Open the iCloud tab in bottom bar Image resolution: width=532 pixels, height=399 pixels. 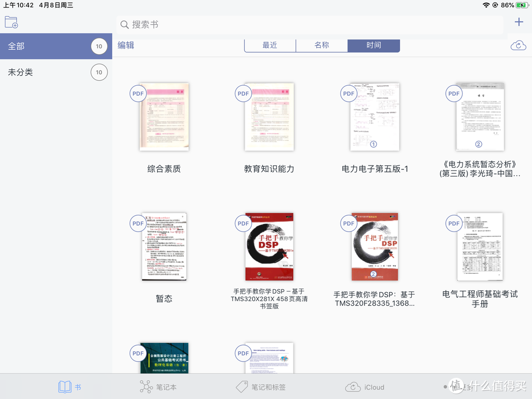365,387
